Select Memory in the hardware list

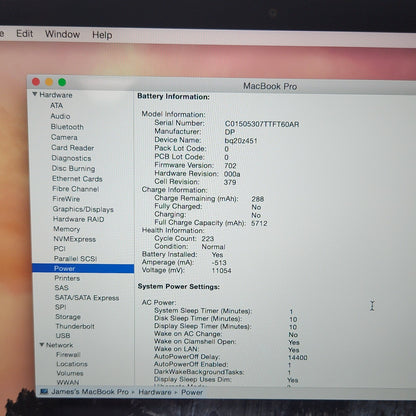pyautogui.click(x=67, y=229)
